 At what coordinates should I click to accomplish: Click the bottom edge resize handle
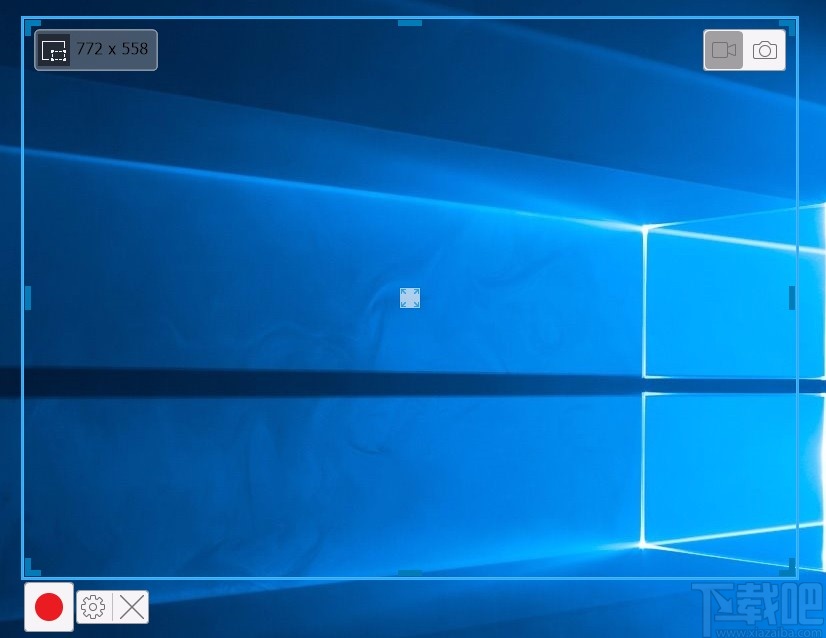click(x=410, y=573)
